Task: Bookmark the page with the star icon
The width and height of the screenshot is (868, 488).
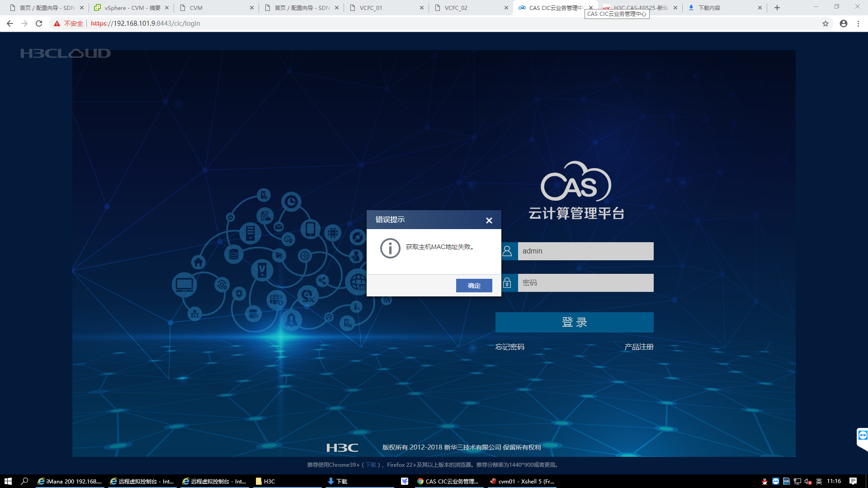Action: pyautogui.click(x=826, y=23)
